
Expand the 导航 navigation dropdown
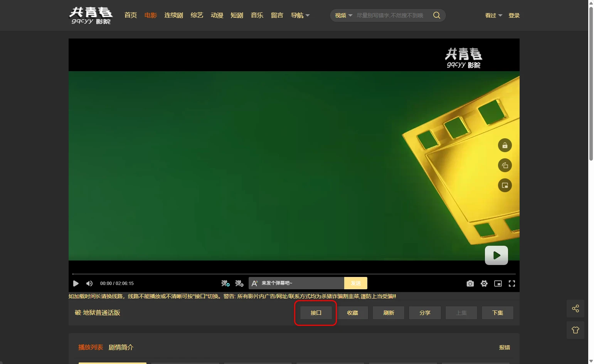click(x=300, y=15)
